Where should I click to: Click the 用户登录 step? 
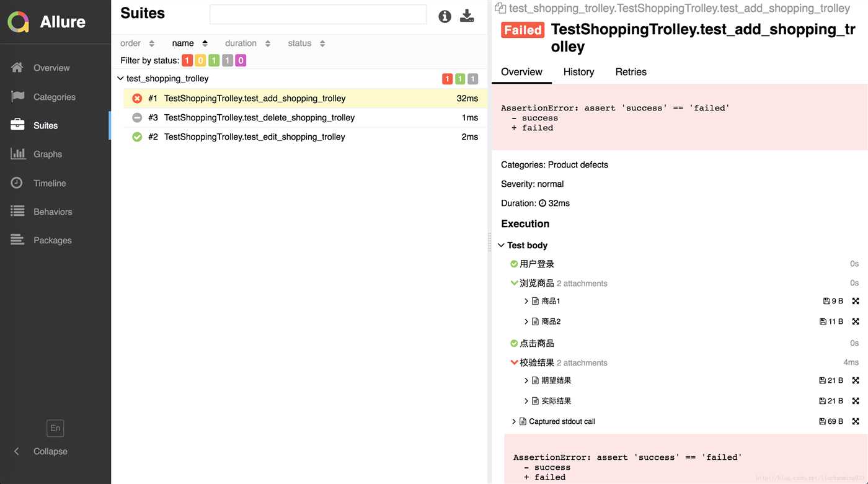coord(537,264)
